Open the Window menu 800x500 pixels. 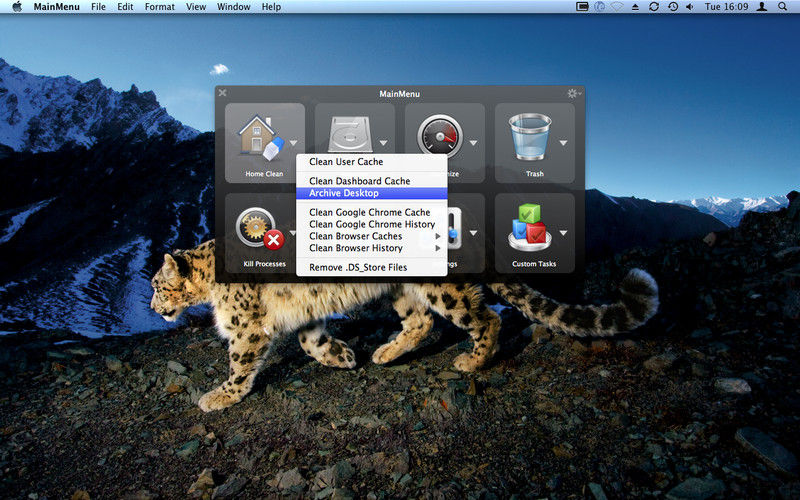click(x=234, y=7)
